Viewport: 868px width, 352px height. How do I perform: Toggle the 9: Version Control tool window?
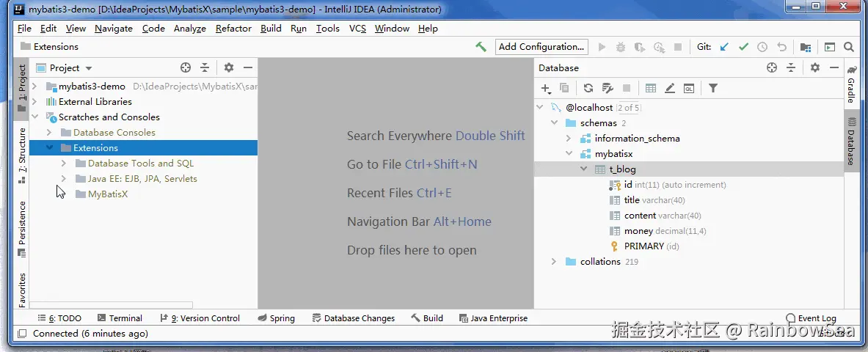coord(200,318)
